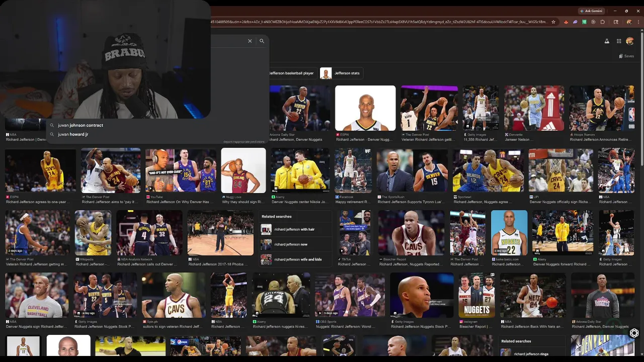Open the Chrome profile avatar in toolbar
Viewport: 644px width, 362px height.
(629, 22)
